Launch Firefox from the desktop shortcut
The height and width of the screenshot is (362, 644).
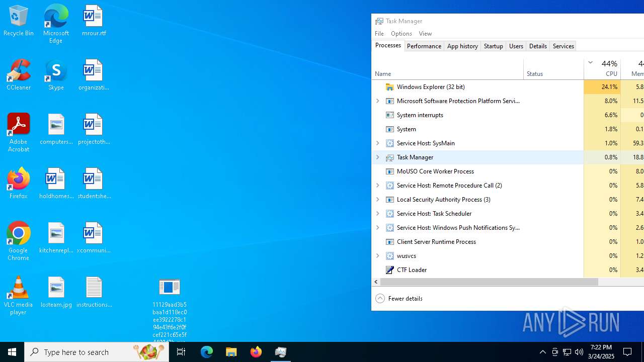(x=19, y=184)
